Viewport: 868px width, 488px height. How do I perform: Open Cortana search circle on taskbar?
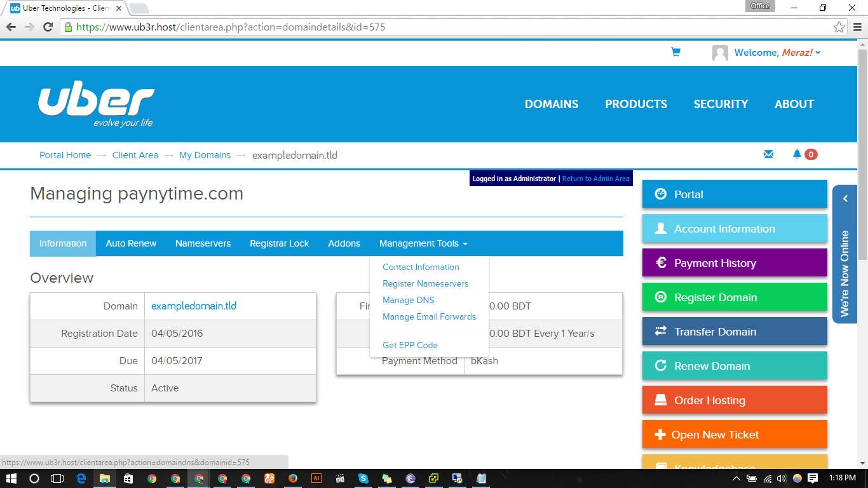coord(34,478)
